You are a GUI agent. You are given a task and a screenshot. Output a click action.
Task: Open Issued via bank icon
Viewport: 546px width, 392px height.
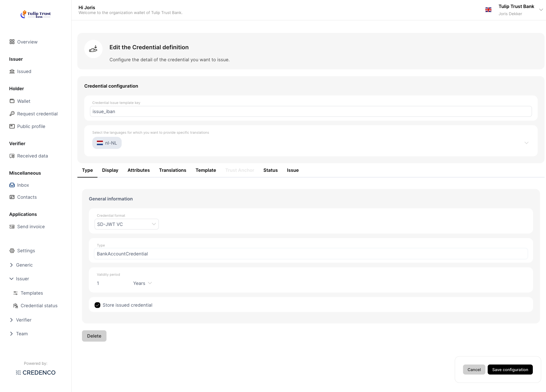coord(12,71)
